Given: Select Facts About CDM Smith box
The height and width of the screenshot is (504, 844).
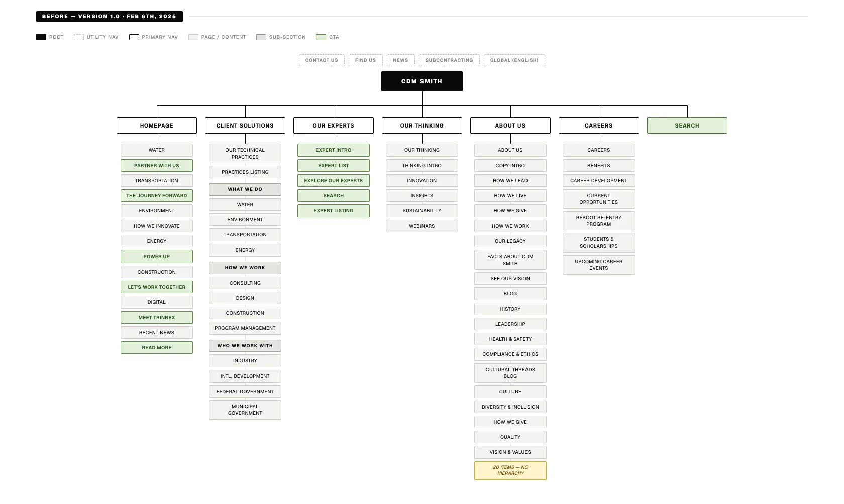Looking at the screenshot, I should point(510,260).
